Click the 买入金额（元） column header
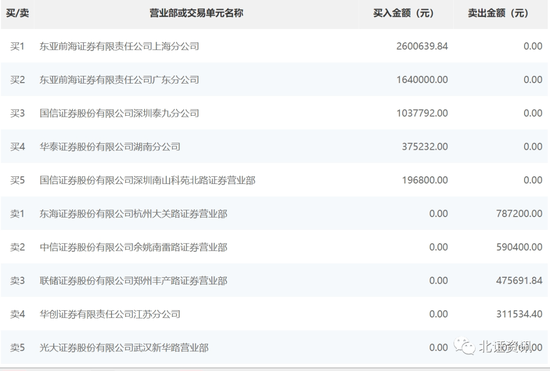Screen dimensions: 550x371 point(403,13)
